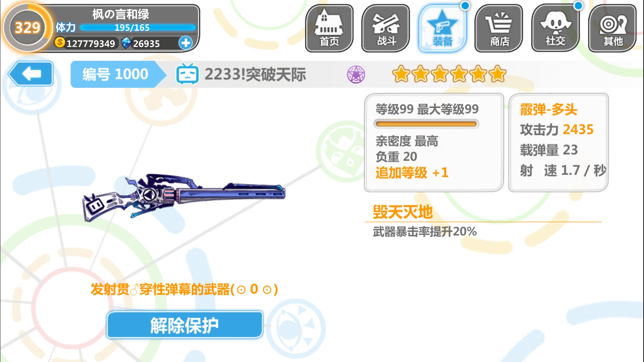Image resolution: width=644 pixels, height=362 pixels.
Task: Go to the 战斗 battle tab
Action: [x=386, y=28]
